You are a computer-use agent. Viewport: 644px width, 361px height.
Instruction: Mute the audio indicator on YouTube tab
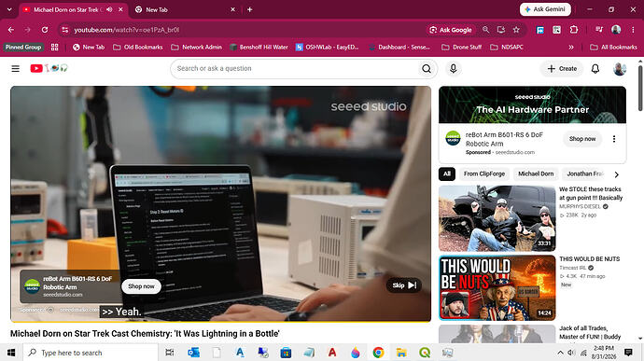[x=109, y=9]
